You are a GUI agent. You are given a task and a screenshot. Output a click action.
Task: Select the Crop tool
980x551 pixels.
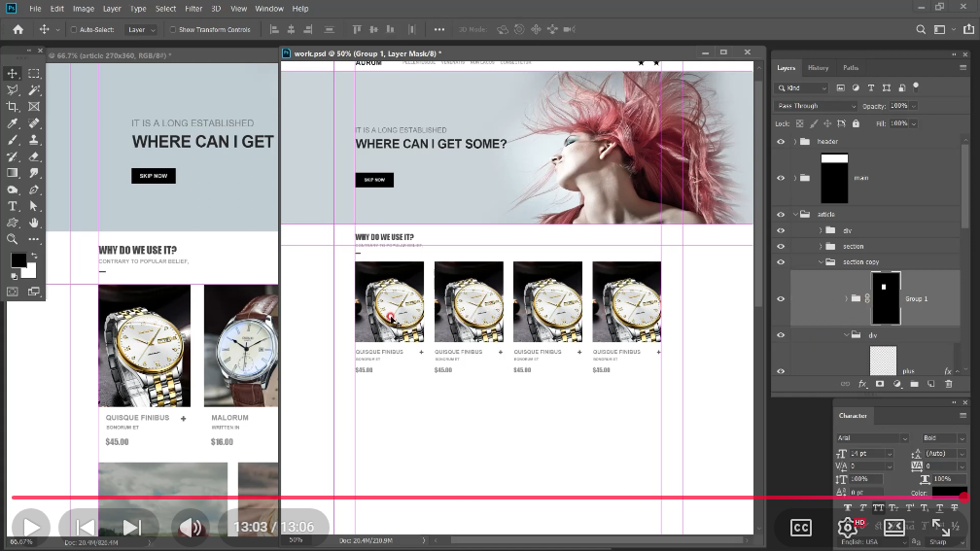click(x=12, y=107)
